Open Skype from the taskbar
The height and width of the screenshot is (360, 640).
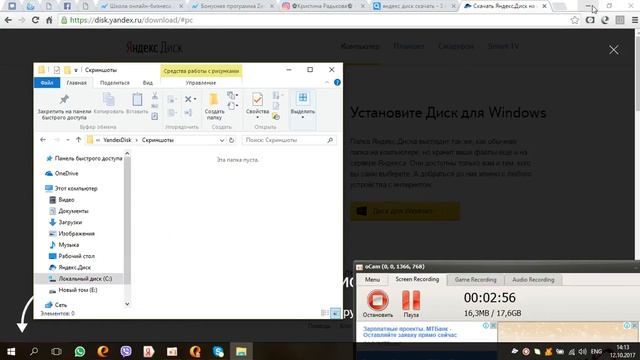[x=218, y=351]
